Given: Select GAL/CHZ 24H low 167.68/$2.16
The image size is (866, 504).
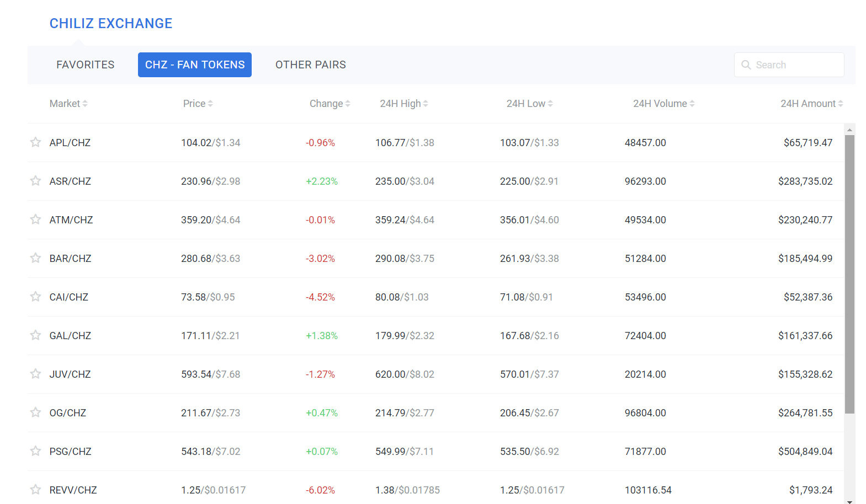Looking at the screenshot, I should click(529, 335).
